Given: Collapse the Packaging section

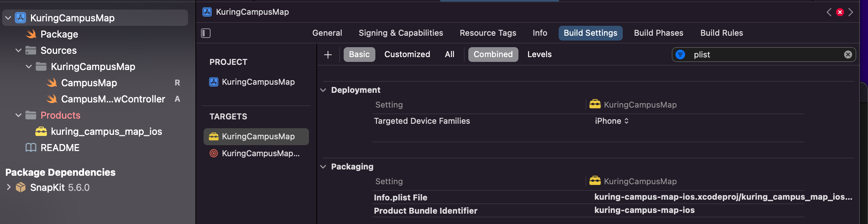Looking at the screenshot, I should click(323, 167).
